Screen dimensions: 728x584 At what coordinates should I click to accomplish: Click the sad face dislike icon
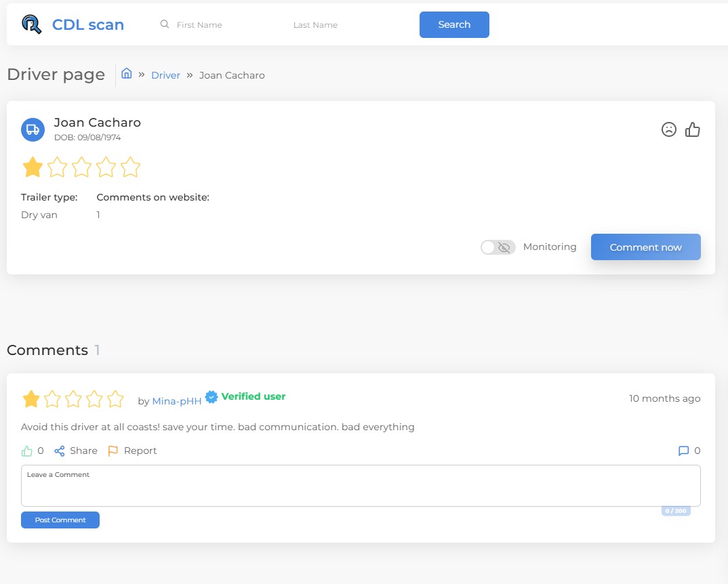669,129
